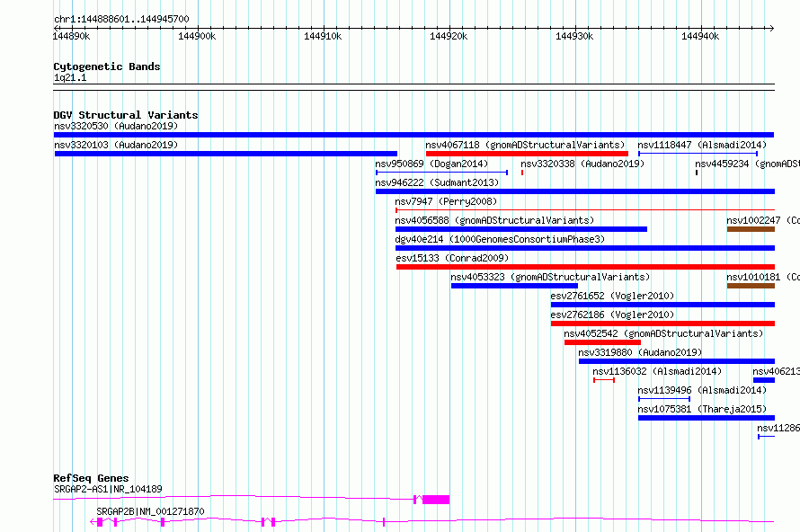Click the brown bar under nsv1010181
The image size is (800, 532).
(751, 286)
